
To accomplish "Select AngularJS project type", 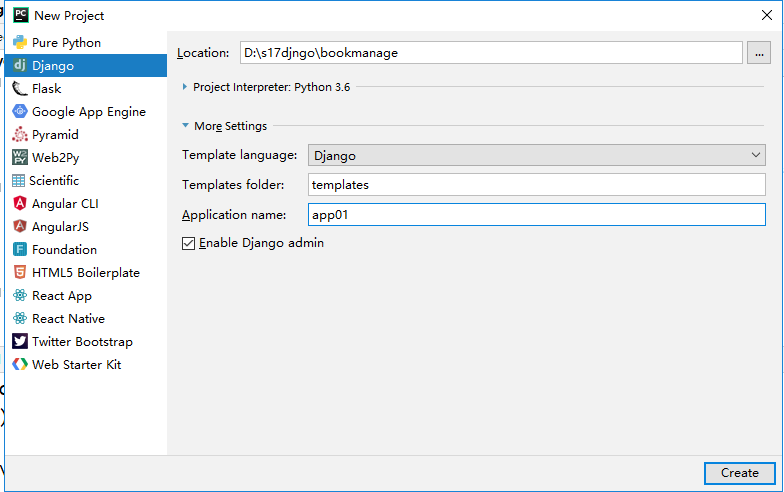I will click(86, 226).
